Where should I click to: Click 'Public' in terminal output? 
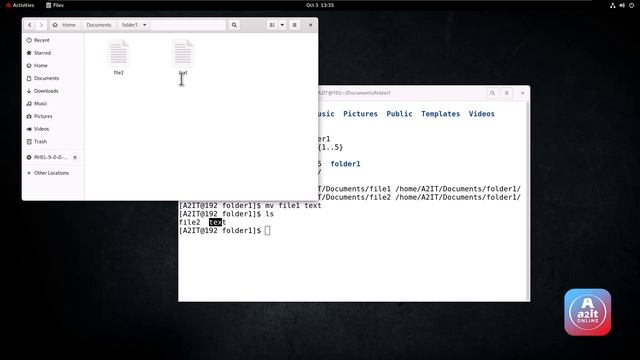click(399, 114)
